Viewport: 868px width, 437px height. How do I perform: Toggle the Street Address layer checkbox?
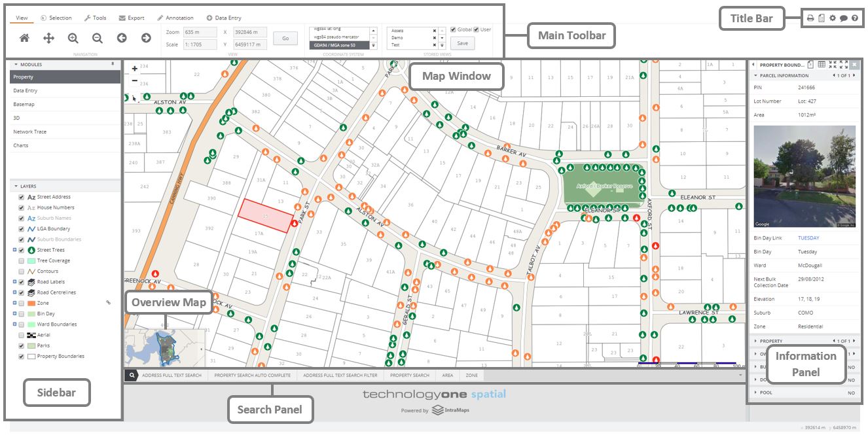pos(22,197)
